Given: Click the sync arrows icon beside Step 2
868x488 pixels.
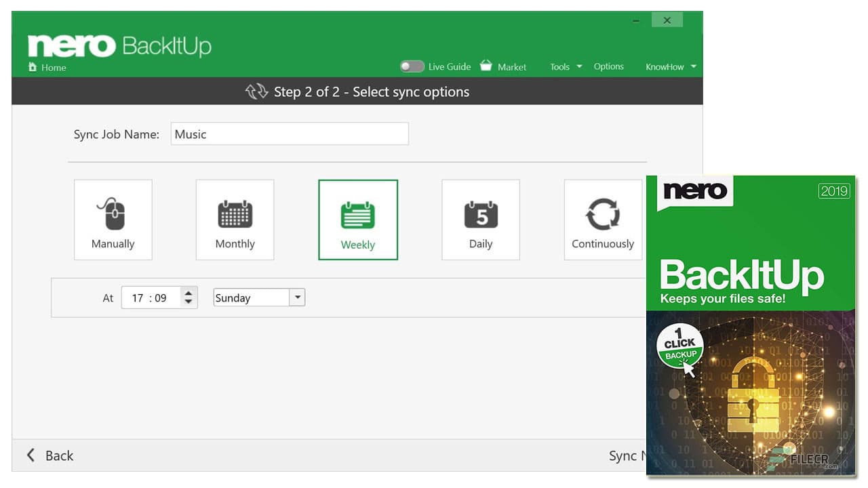Looking at the screenshot, I should pos(258,91).
